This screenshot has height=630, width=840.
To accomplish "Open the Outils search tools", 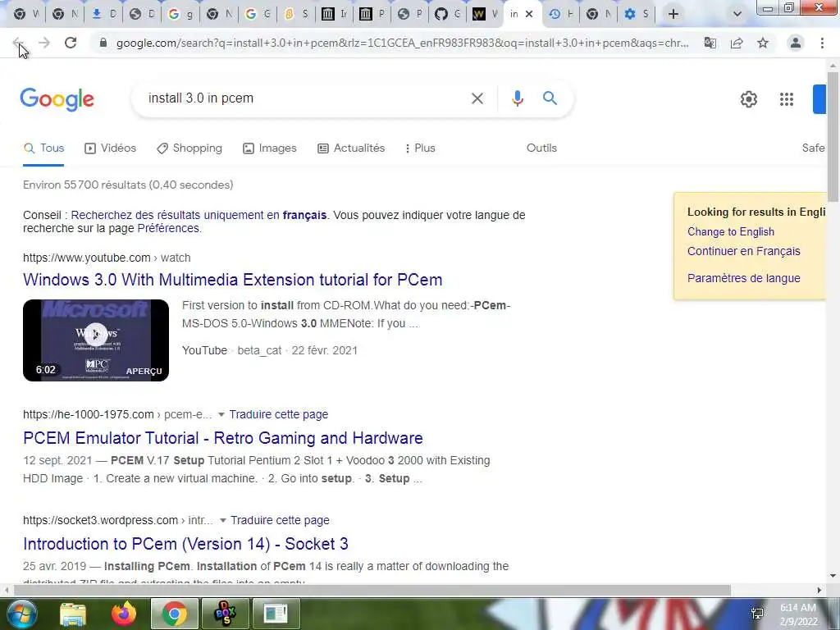I will tap(541, 148).
